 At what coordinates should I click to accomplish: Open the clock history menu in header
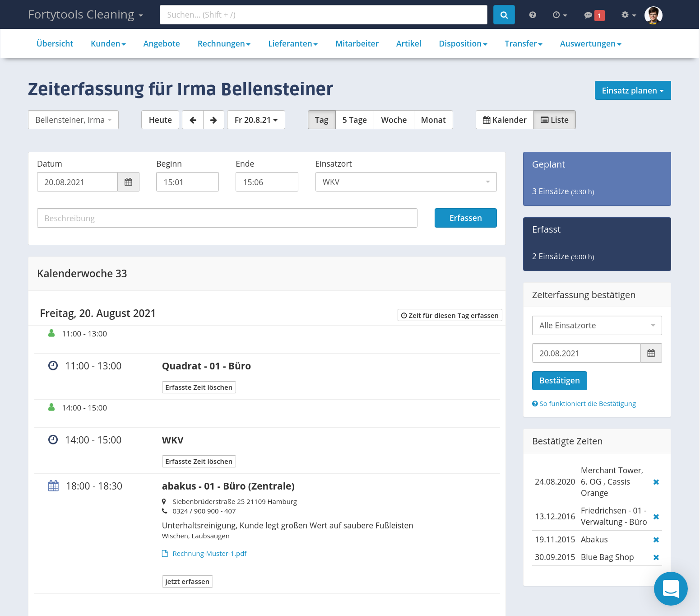560,15
